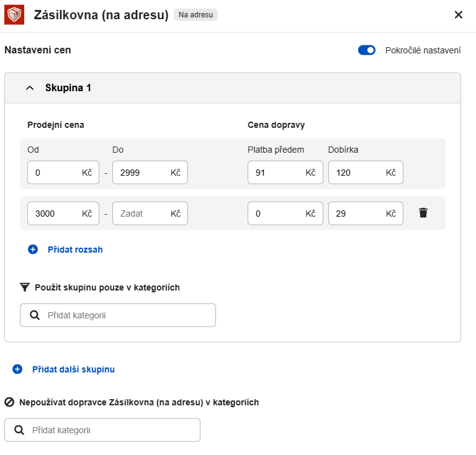Screen dimensions: 476x455
Task: Click the prohibited circle icon near Nepoužívat dopravce
Action: click(x=9, y=402)
